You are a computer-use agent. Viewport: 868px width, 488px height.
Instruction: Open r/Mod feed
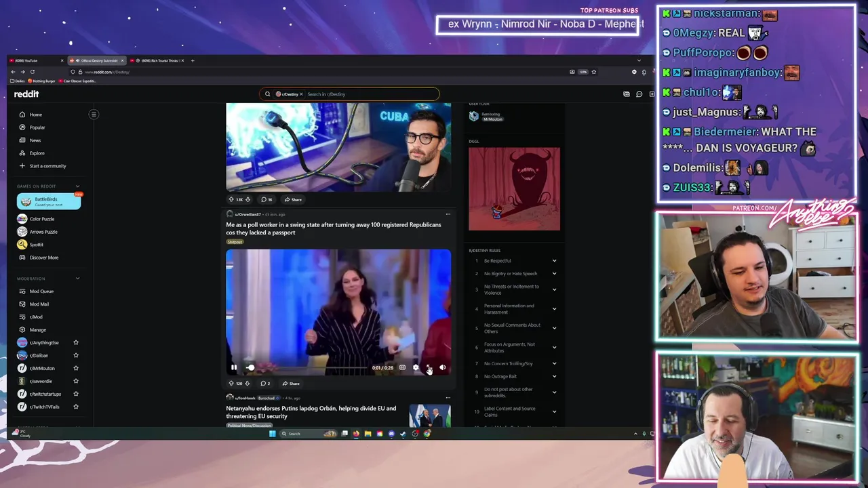(x=31, y=317)
